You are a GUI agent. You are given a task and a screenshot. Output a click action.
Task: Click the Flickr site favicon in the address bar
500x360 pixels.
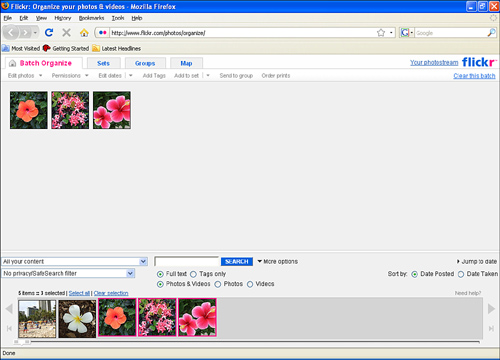(x=103, y=33)
